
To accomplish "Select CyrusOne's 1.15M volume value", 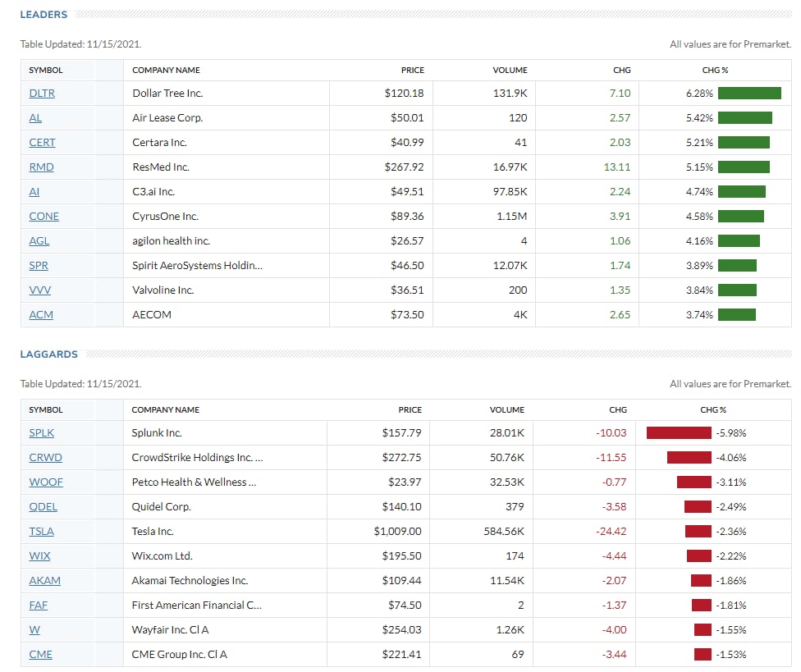I will click(512, 217).
